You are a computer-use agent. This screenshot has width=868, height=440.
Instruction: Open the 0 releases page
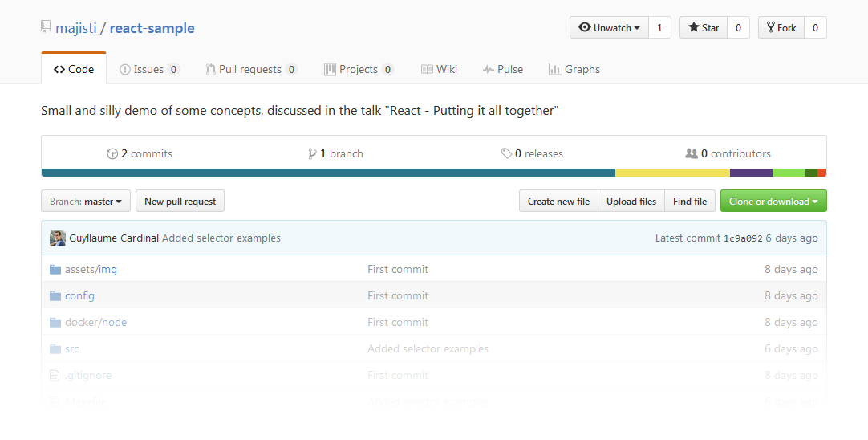[532, 153]
